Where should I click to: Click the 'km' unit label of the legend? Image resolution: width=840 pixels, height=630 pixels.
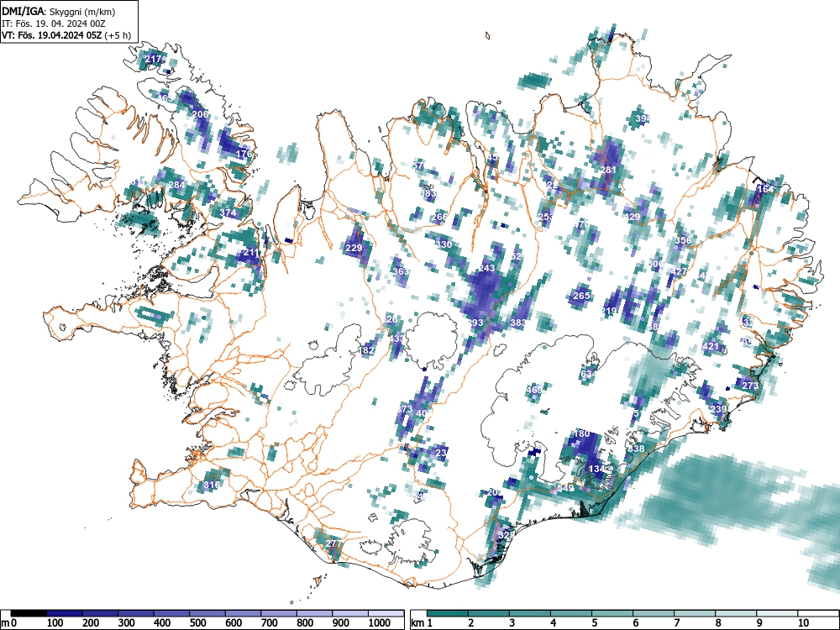coord(417,623)
